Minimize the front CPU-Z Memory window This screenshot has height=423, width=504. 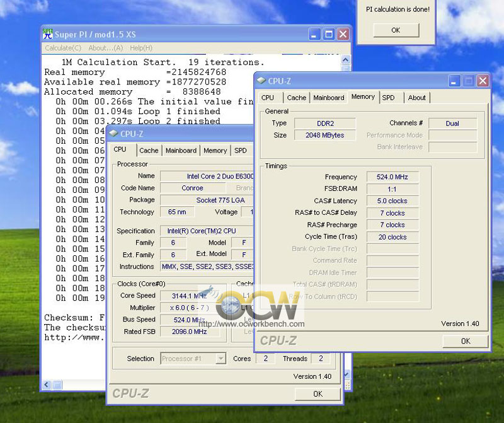coord(454,81)
